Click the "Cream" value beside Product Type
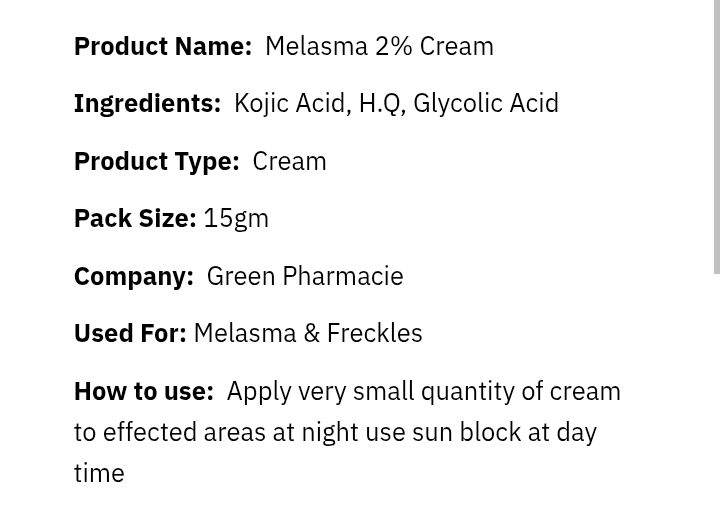The height and width of the screenshot is (507, 720). point(289,161)
